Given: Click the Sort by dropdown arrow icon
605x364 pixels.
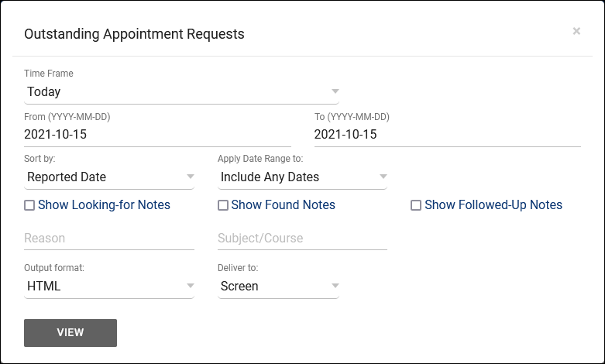Looking at the screenshot, I should coord(190,177).
